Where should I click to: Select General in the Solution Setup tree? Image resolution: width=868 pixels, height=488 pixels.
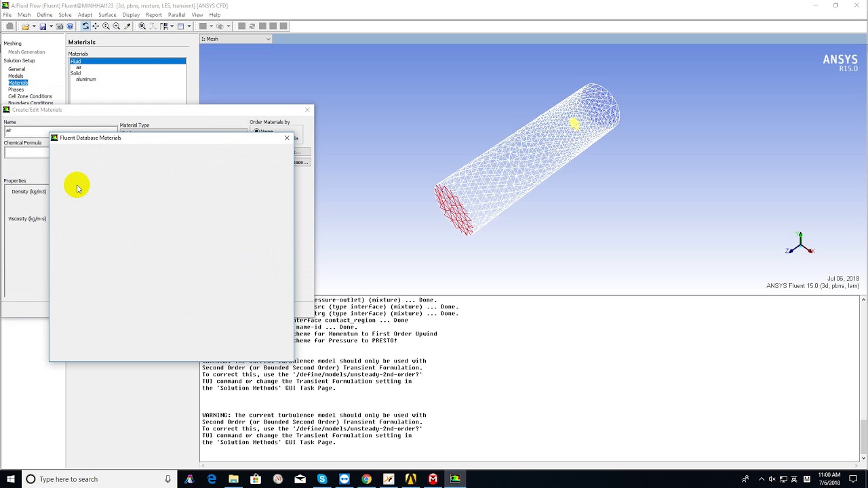point(17,69)
